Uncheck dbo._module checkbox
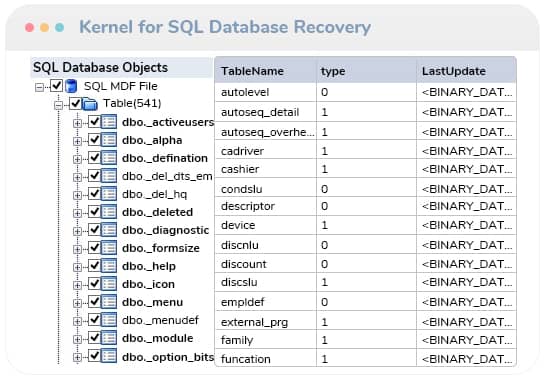Screen dimensions: 545x380 click(94, 338)
